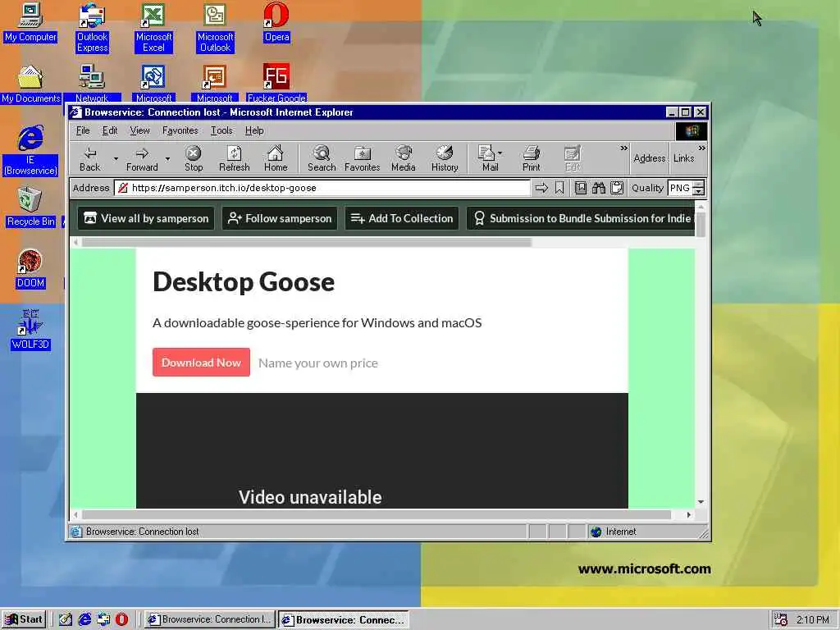Viewport: 840px width, 630px height.
Task: Launch Internet Explorer from quick launch
Action: (x=84, y=619)
